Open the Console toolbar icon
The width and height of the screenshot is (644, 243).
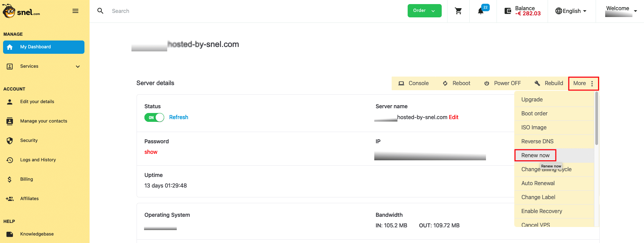pos(401,83)
